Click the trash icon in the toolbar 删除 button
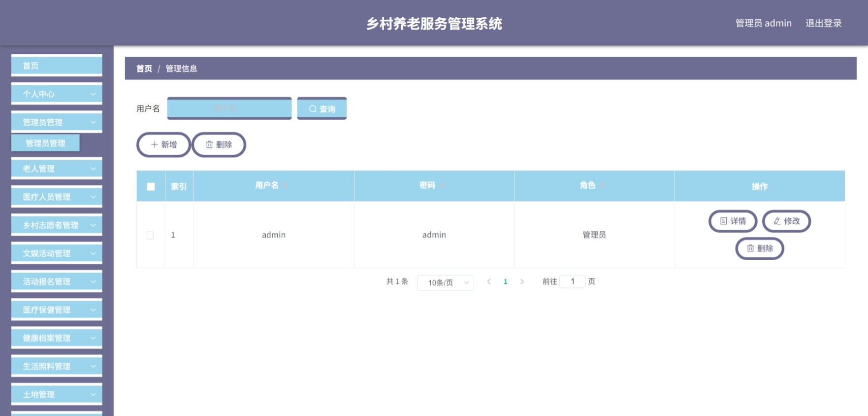Screen dimensions: 868x416 [x=209, y=144]
